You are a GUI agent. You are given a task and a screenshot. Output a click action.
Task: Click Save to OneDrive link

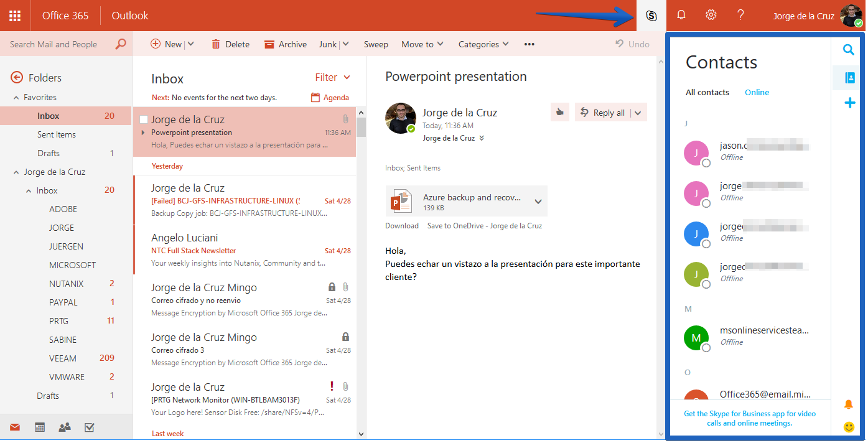tap(485, 226)
